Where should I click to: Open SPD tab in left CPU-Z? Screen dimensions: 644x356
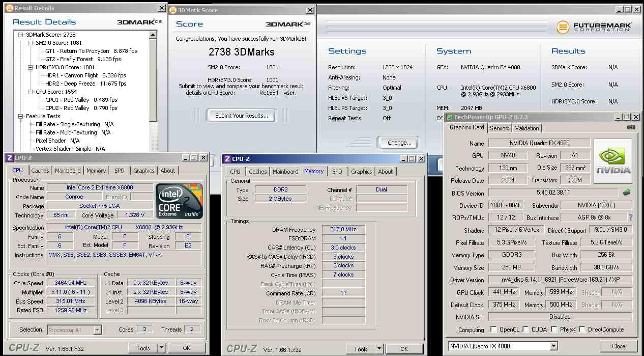coord(119,171)
